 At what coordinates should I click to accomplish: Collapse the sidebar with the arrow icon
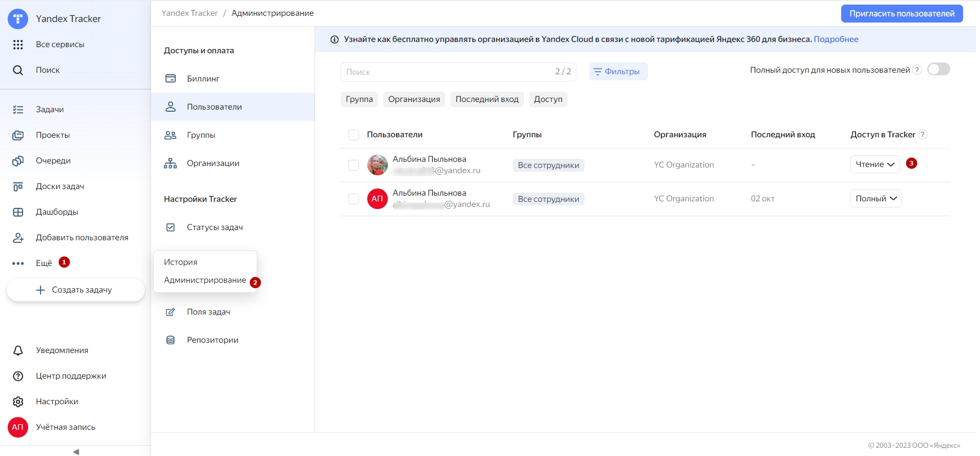76,451
